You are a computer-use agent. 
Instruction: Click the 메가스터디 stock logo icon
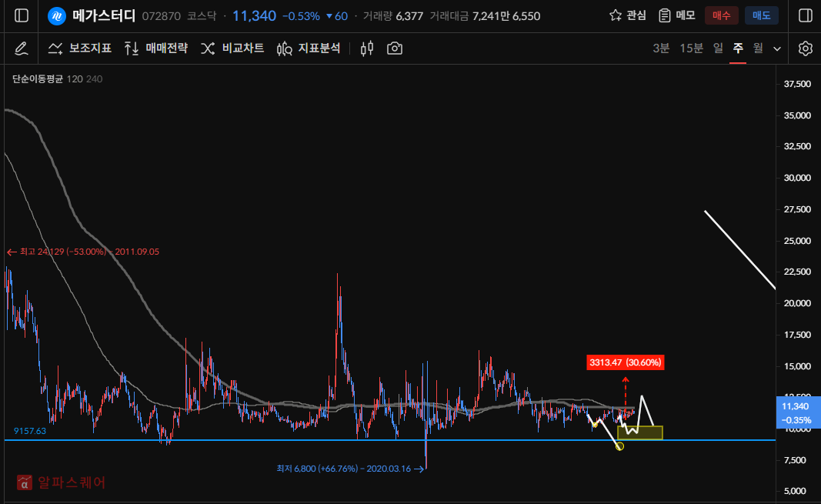tap(56, 16)
